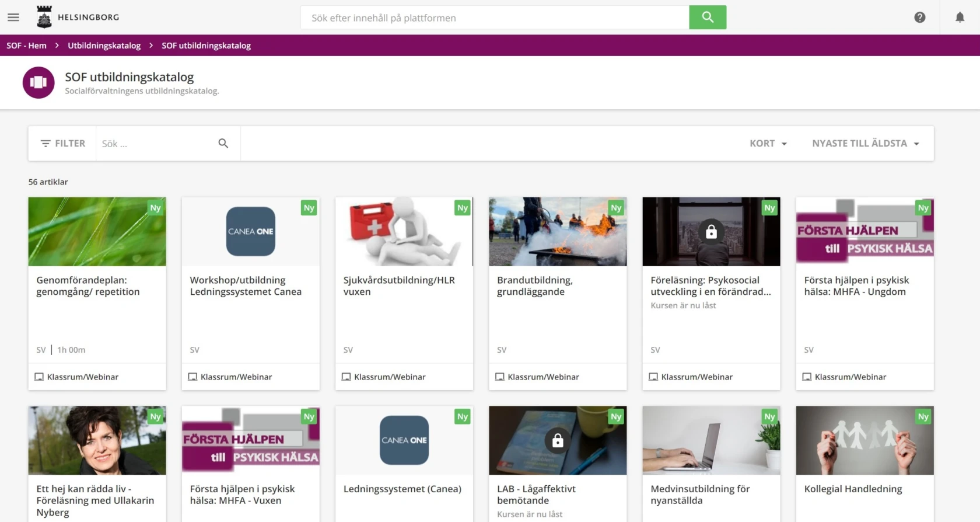Click Klassrum/Webinar label on Föreläsning: Psykosocial card

point(696,377)
